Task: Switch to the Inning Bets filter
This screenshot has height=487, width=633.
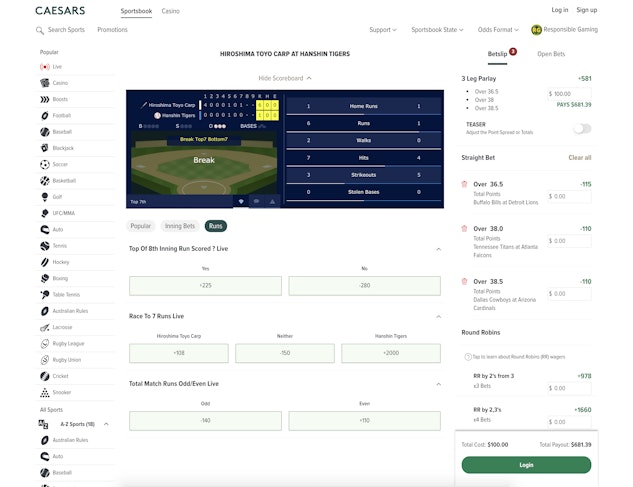Action: click(180, 226)
